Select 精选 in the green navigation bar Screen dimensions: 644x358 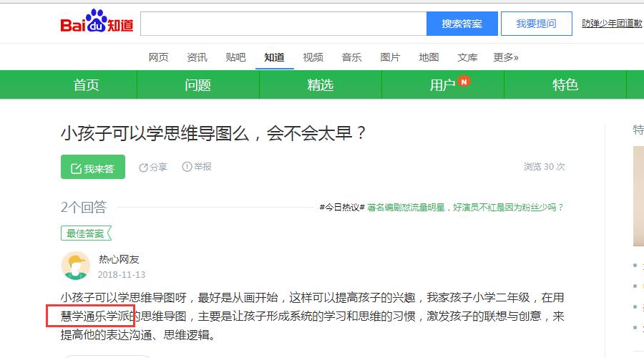321,85
